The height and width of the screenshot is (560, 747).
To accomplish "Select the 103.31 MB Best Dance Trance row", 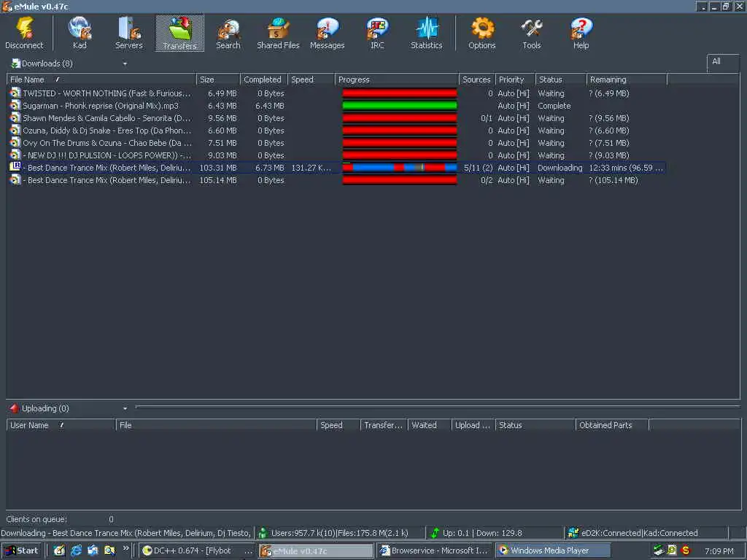I will (x=336, y=168).
